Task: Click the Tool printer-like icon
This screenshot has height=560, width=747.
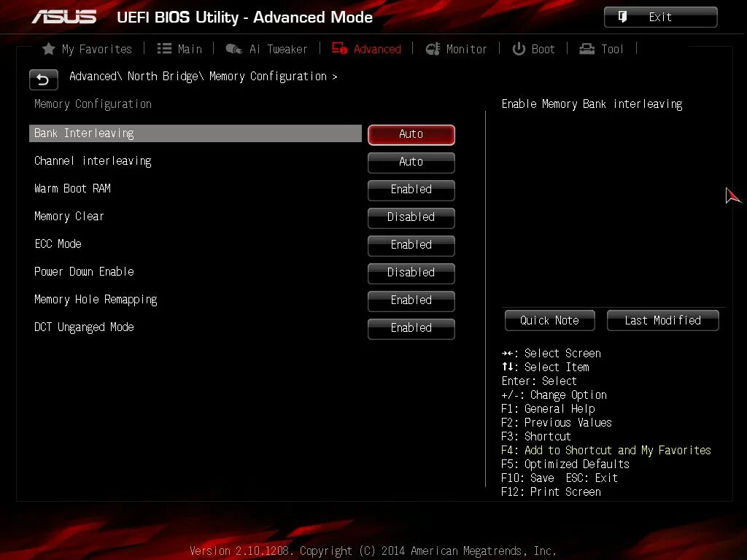Action: click(587, 49)
